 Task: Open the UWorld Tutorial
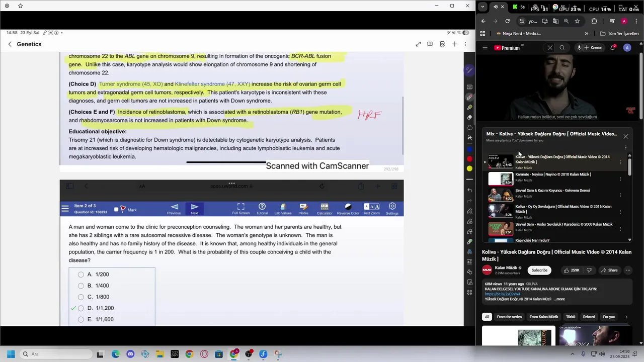click(262, 209)
